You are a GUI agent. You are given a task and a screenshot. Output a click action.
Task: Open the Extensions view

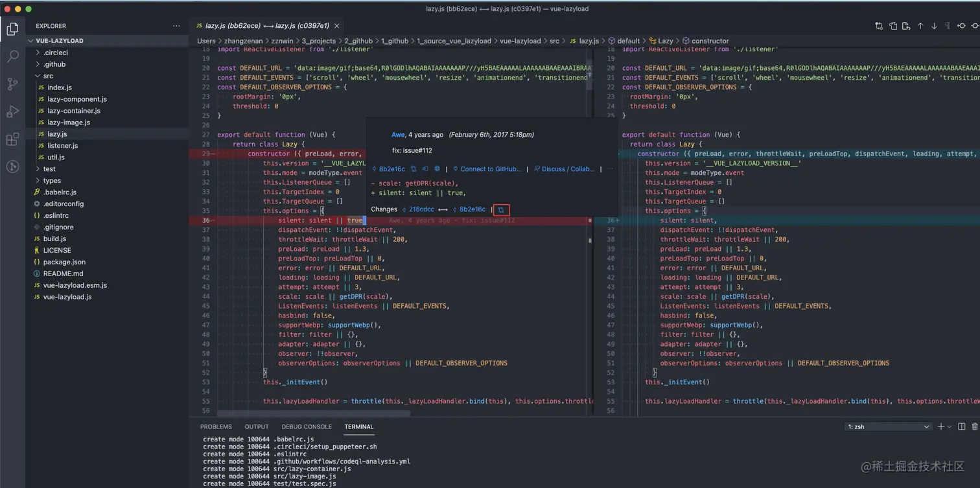pos(12,140)
